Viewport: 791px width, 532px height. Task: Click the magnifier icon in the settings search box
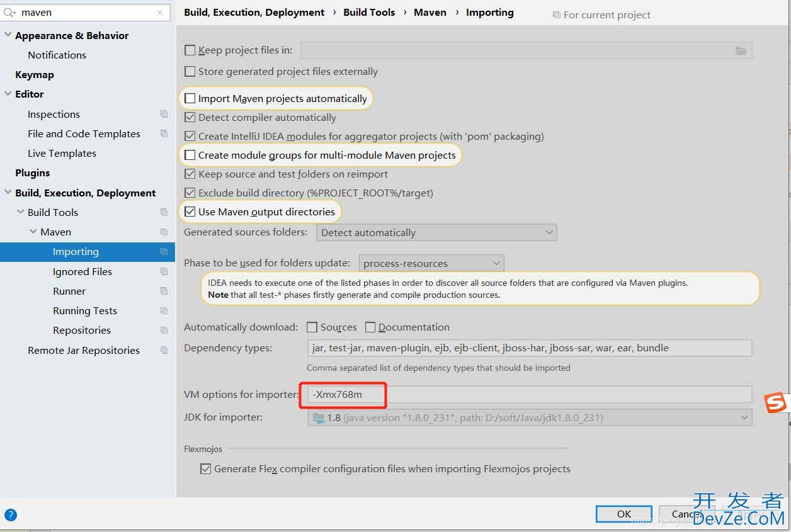[x=10, y=13]
